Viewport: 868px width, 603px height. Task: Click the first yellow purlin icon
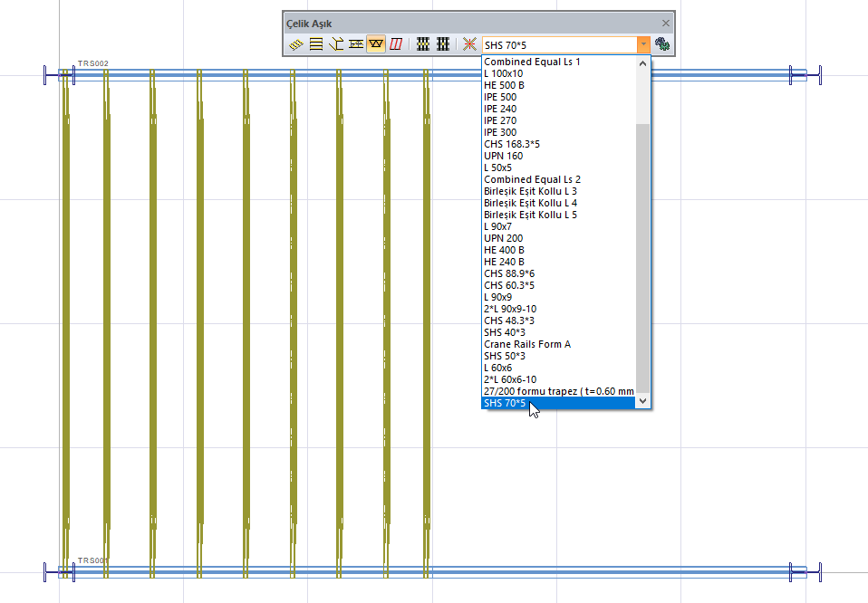pos(295,43)
